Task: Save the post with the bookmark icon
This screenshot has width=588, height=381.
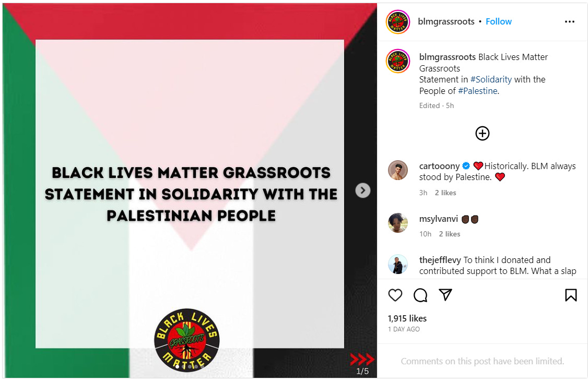Action: point(571,295)
